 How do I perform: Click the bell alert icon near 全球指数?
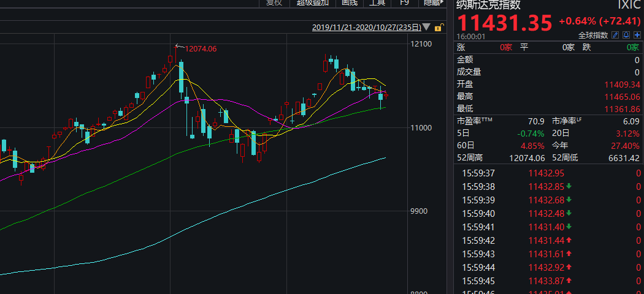coord(626,35)
